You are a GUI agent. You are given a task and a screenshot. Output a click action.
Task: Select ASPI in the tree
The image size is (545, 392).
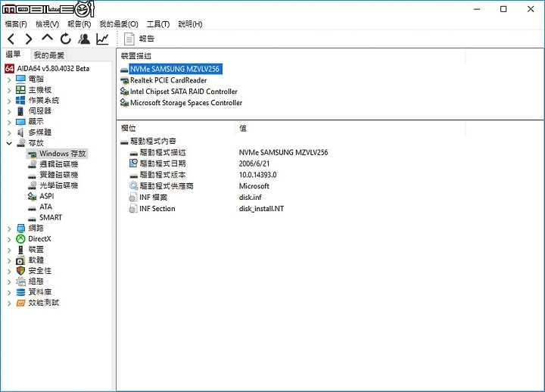point(47,196)
